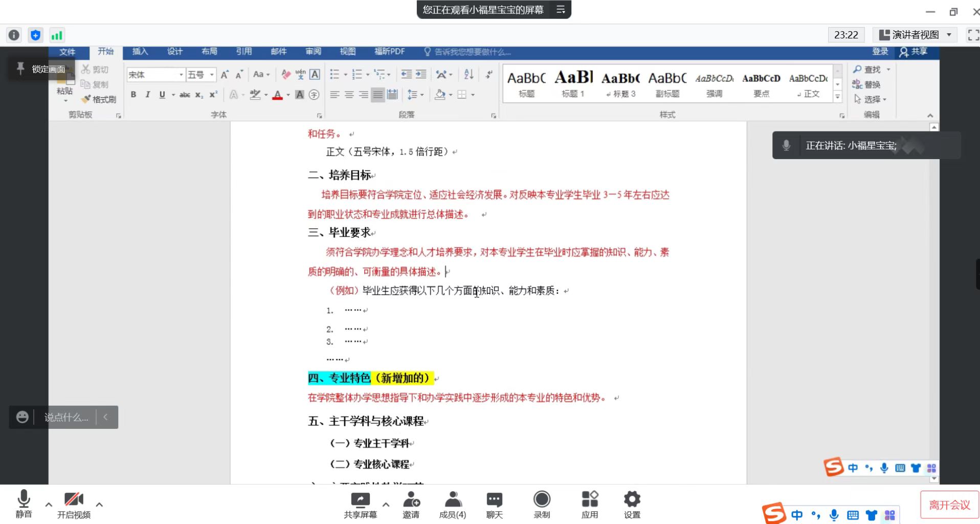Turn on the video camera
This screenshot has height=524, width=980.
click(74, 500)
